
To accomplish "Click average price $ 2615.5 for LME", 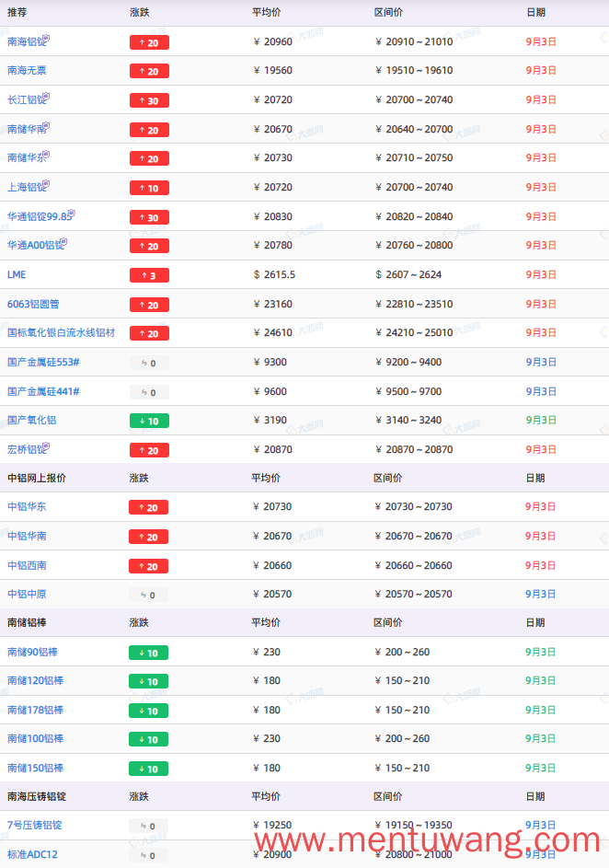I will (274, 274).
